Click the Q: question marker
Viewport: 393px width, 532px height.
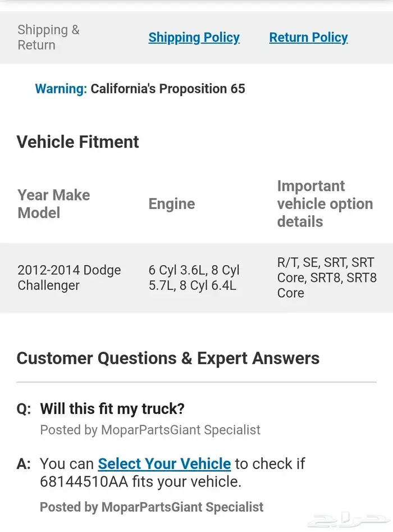(24, 409)
